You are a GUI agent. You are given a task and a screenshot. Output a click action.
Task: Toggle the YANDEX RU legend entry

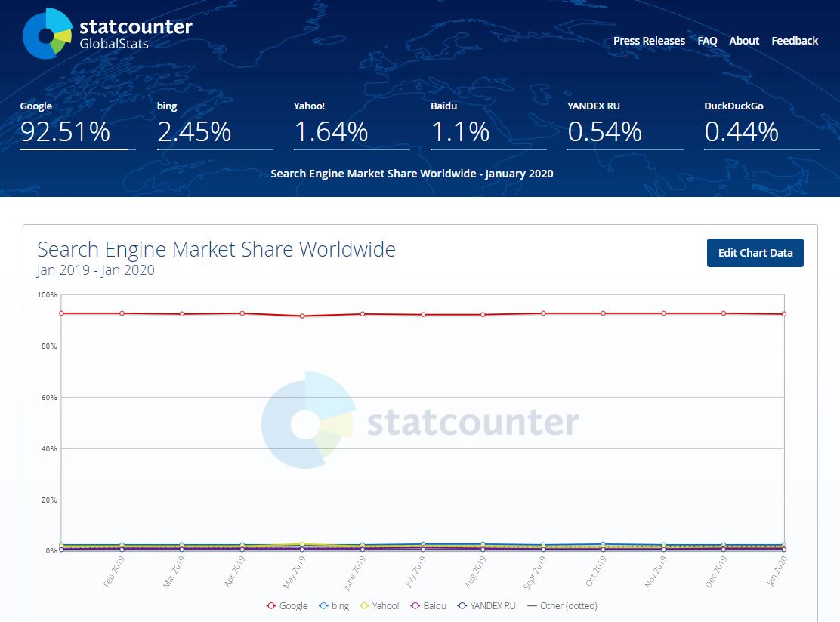pos(486,605)
